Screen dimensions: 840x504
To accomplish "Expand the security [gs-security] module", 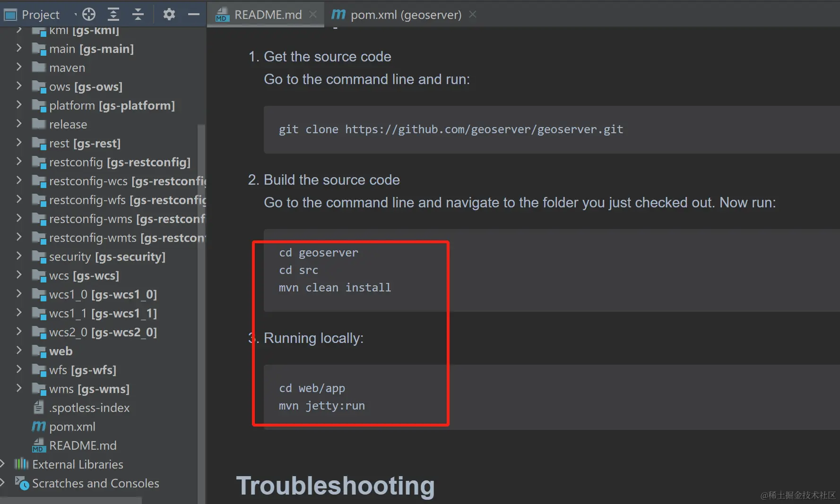I will coord(19,256).
